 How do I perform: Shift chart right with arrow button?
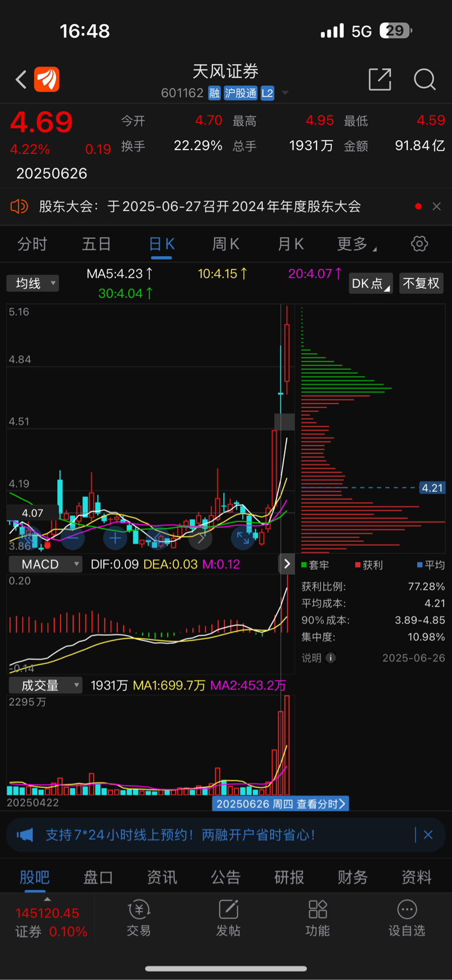[x=201, y=538]
